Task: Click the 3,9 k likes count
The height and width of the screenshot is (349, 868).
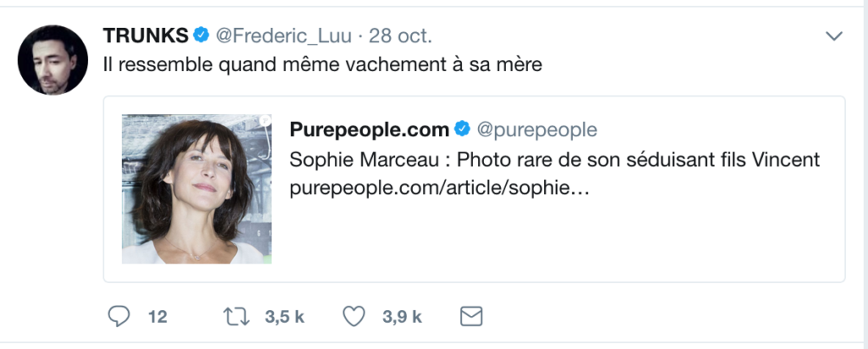Action: coord(402,318)
